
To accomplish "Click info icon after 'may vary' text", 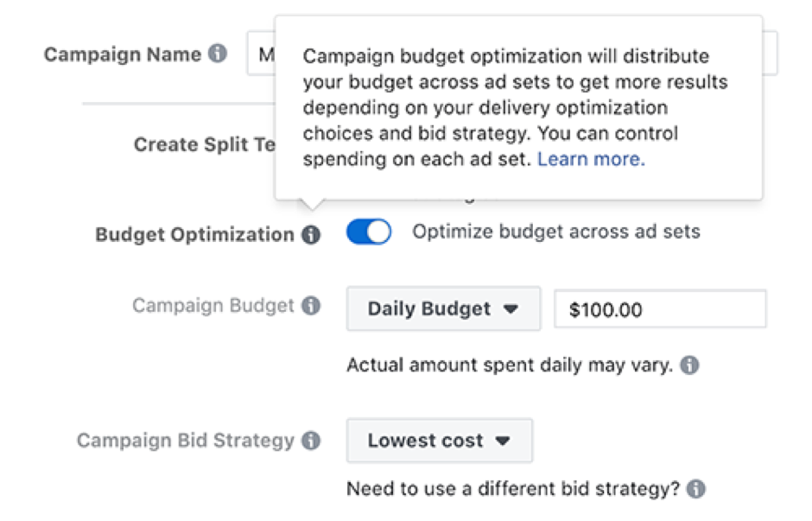I will point(688,365).
